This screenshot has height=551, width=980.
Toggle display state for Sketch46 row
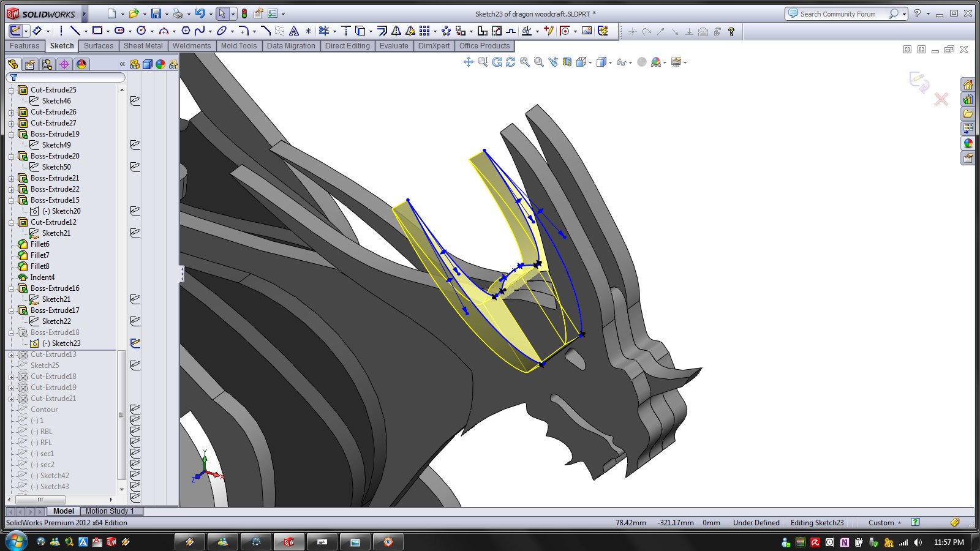click(x=135, y=101)
